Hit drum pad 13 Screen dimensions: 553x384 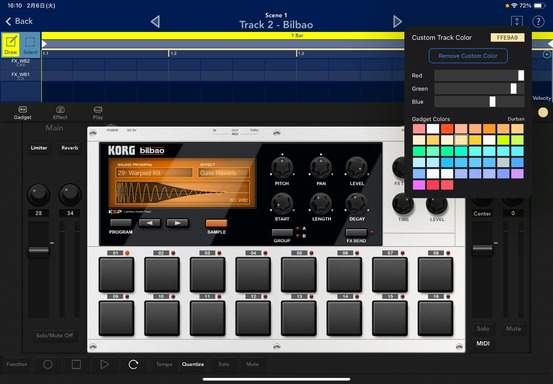tap(299, 318)
